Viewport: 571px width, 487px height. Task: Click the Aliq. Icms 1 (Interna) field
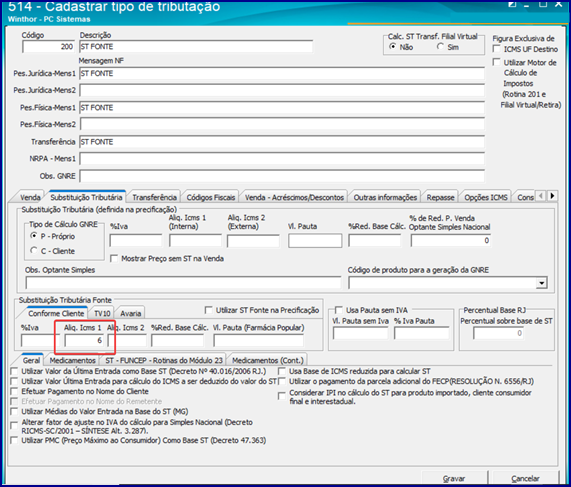tap(195, 241)
